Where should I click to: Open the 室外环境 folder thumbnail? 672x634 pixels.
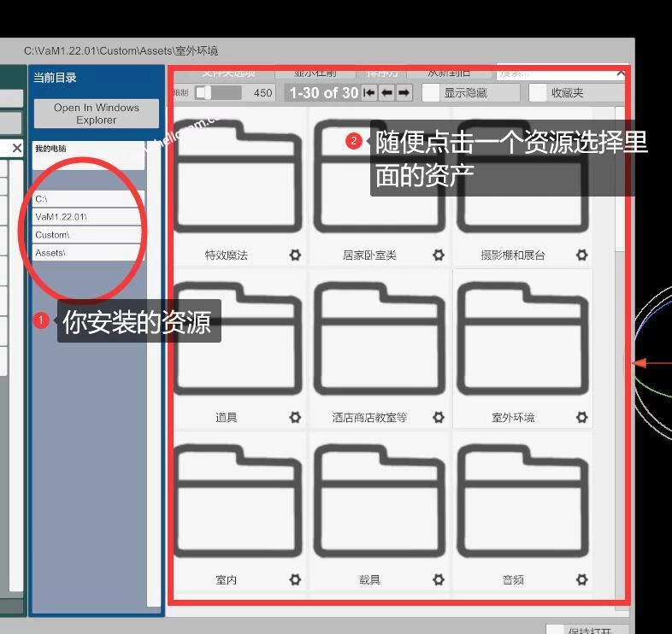point(522,342)
